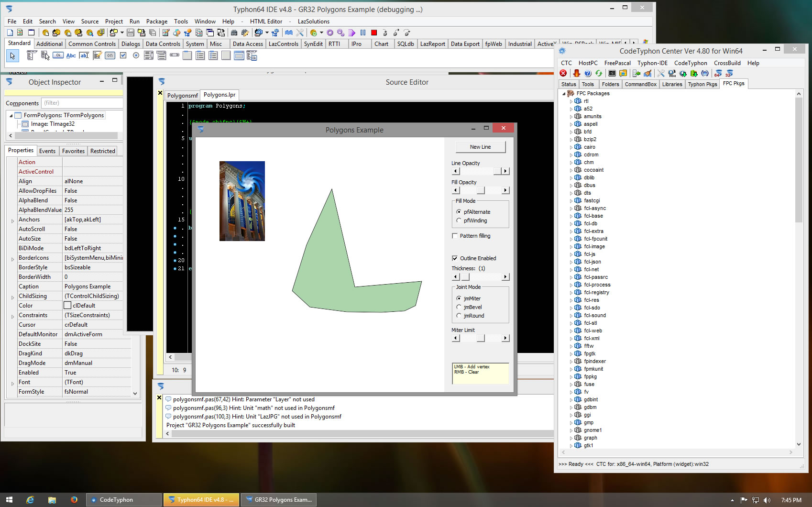Click the Pause debugging icon
This screenshot has width=812, height=507.
pyautogui.click(x=363, y=33)
